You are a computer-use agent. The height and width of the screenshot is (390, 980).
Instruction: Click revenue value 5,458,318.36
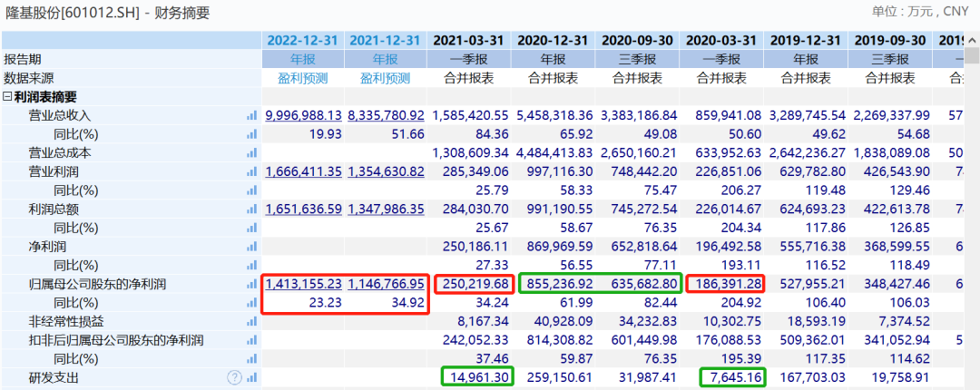click(553, 115)
